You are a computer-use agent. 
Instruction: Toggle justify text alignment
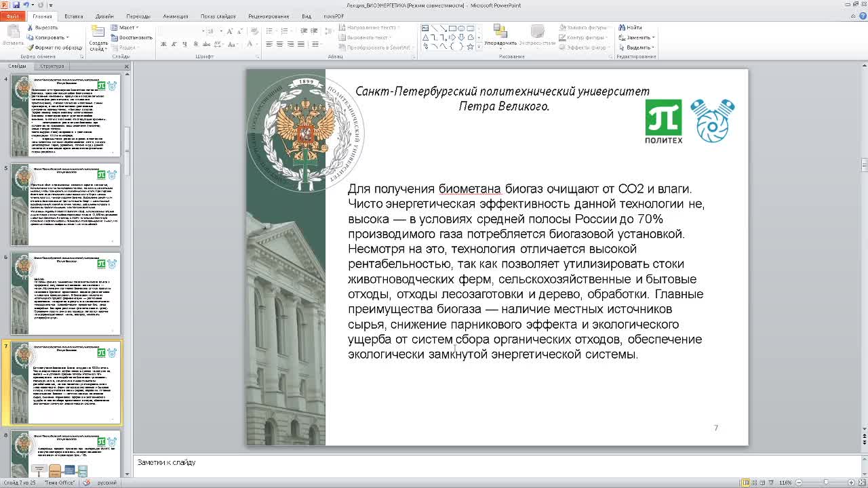301,44
